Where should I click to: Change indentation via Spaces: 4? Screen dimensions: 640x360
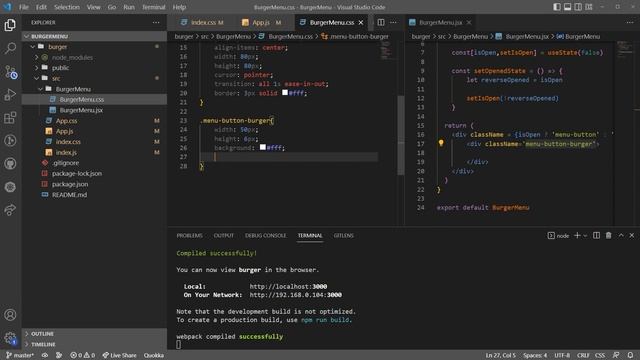point(535,355)
